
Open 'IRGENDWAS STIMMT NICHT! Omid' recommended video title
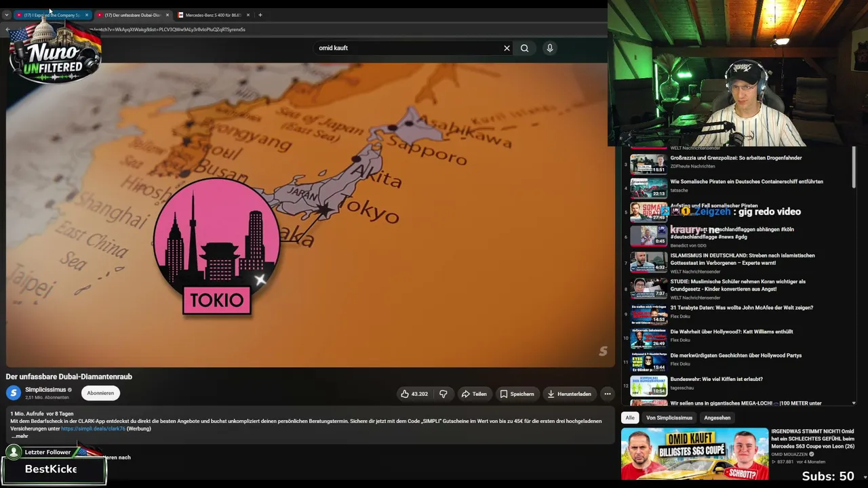pyautogui.click(x=813, y=439)
